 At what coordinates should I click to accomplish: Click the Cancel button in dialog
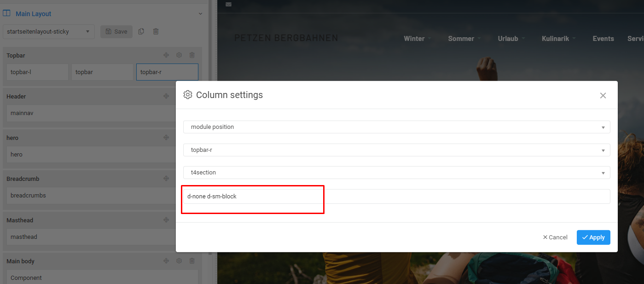pos(555,238)
